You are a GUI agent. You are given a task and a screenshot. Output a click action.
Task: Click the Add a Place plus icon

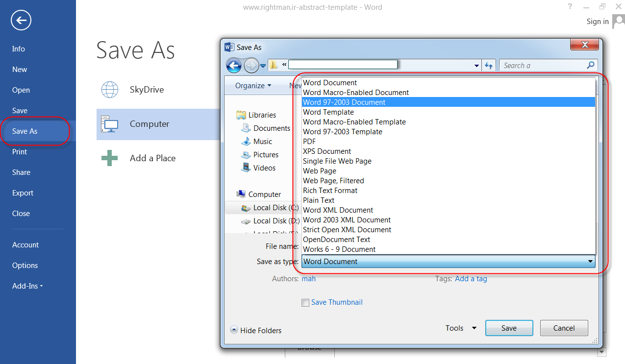click(x=110, y=158)
